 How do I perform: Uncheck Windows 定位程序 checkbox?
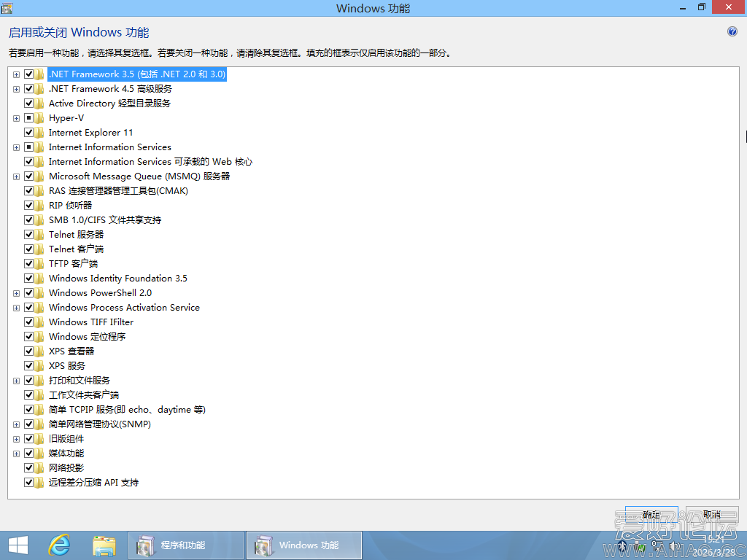pos(28,337)
